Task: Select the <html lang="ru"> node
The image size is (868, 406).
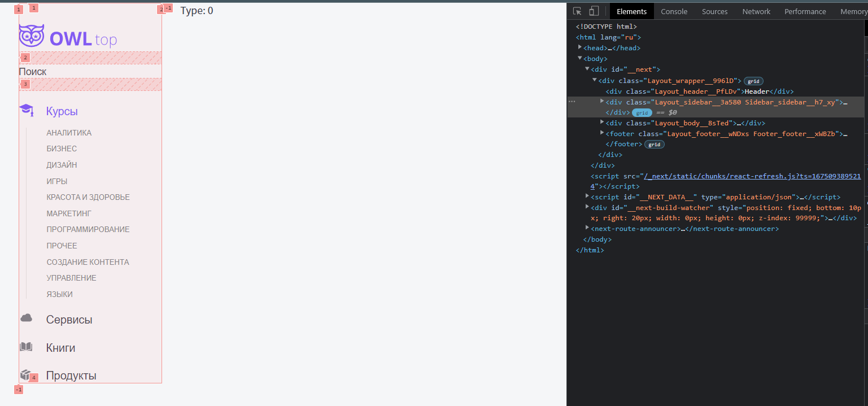Action: (608, 37)
